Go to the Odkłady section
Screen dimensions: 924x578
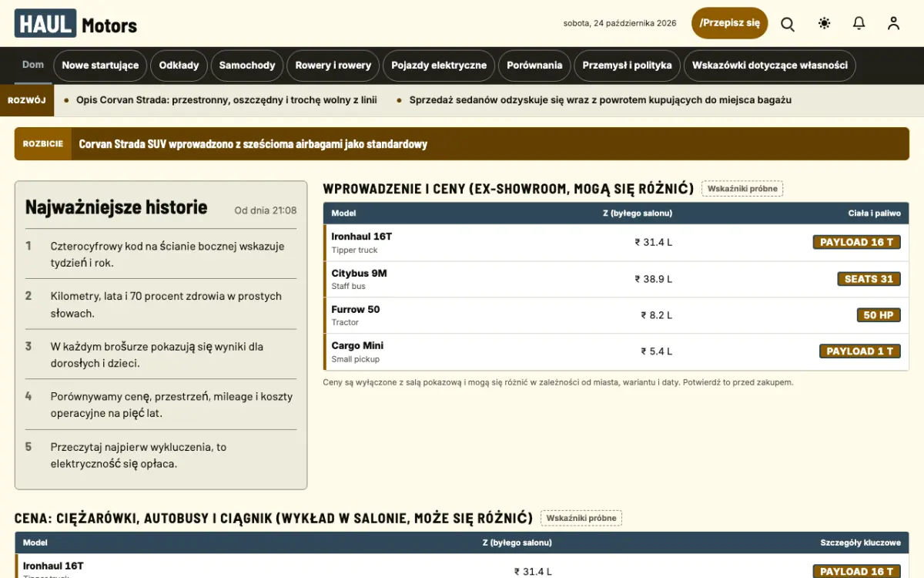click(179, 66)
